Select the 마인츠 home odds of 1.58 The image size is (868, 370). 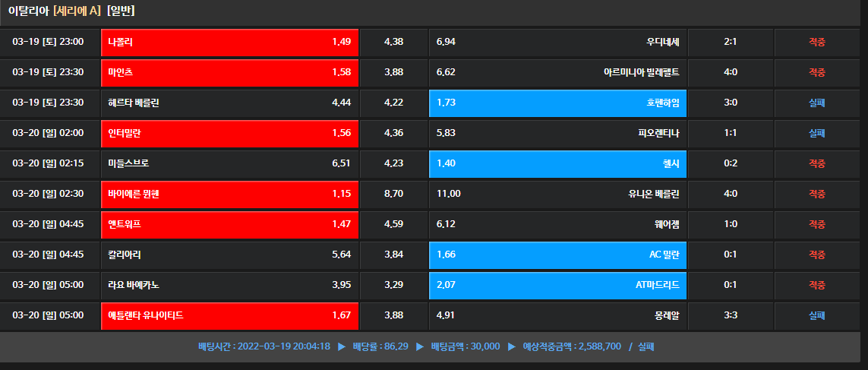coord(229,72)
